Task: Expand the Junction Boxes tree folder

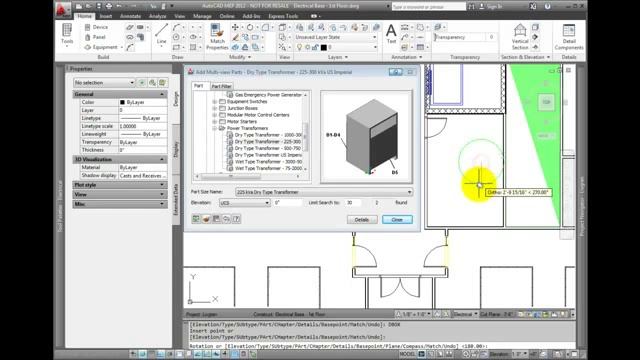Action: coord(215,108)
